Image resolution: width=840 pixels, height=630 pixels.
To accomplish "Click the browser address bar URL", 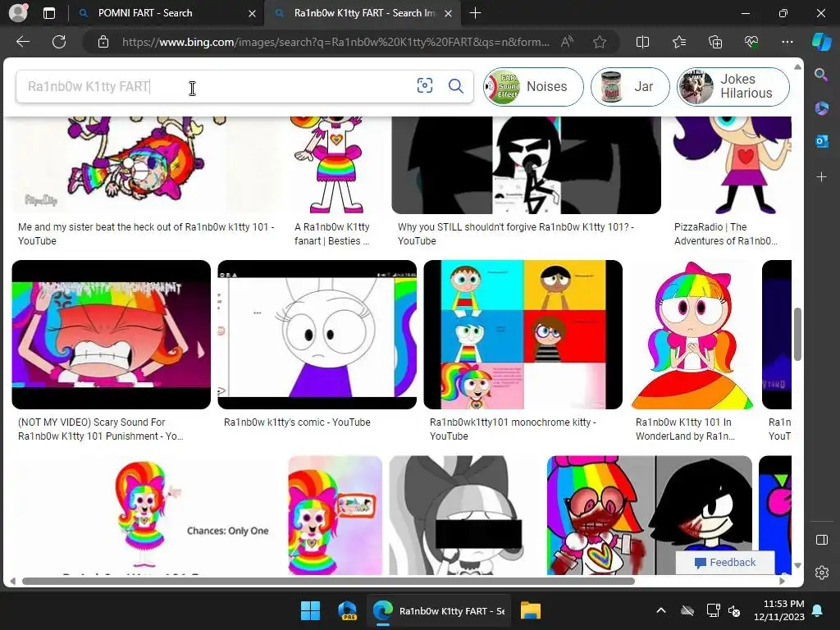I will (336, 42).
